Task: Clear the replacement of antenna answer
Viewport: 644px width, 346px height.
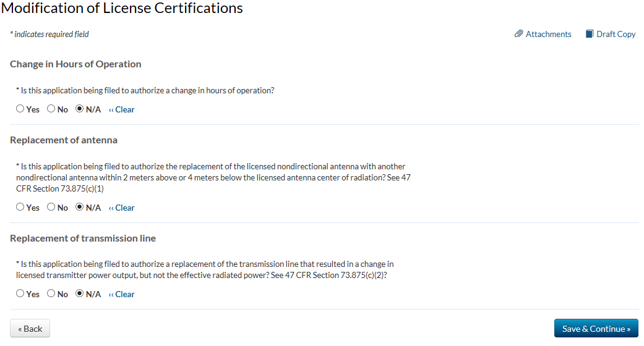Action: coord(122,208)
